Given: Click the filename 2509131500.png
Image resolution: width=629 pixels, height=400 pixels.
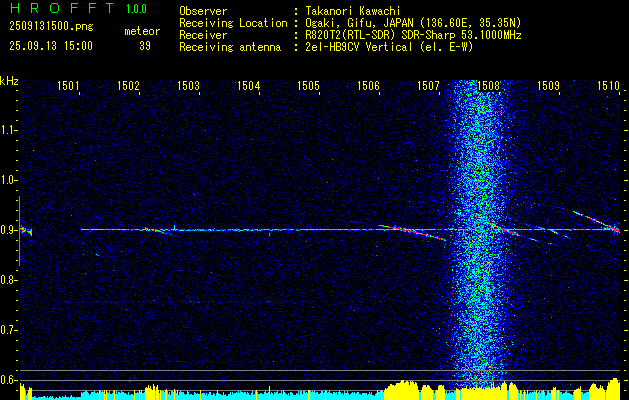Looking at the screenshot, I should tap(51, 27).
